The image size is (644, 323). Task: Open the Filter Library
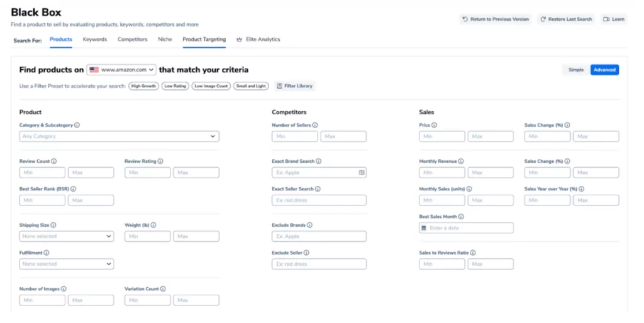[294, 86]
